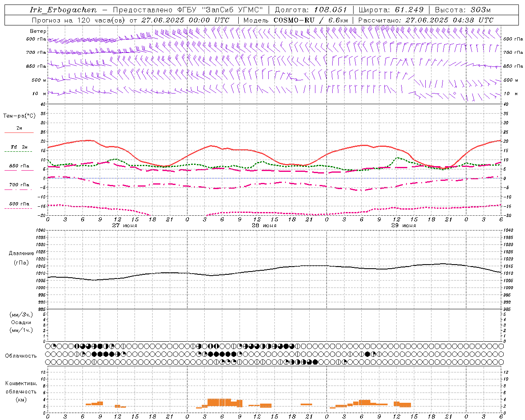
Task: Click the 'Давление' pressure panel label
Action: pyautogui.click(x=21, y=253)
